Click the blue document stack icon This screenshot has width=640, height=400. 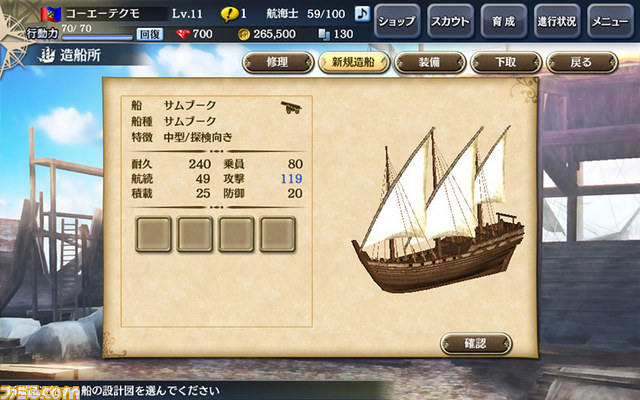click(x=324, y=34)
